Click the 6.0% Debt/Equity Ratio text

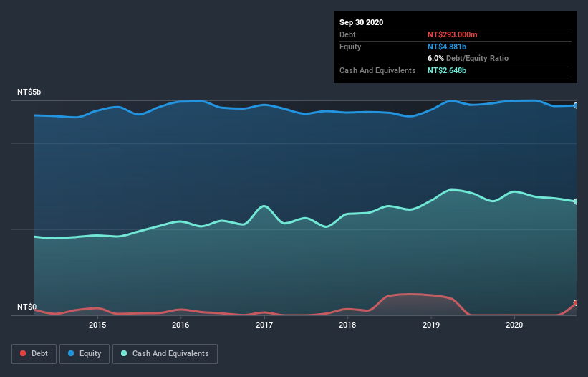click(468, 59)
